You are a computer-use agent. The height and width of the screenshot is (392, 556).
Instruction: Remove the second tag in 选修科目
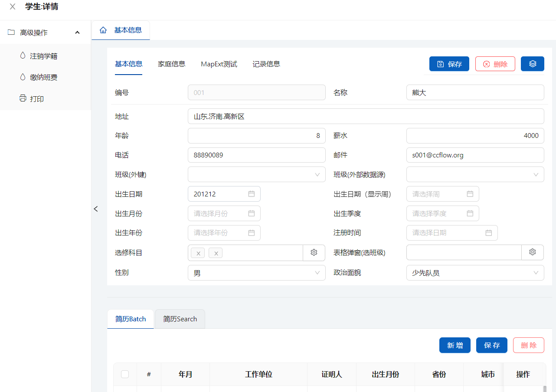216,253
